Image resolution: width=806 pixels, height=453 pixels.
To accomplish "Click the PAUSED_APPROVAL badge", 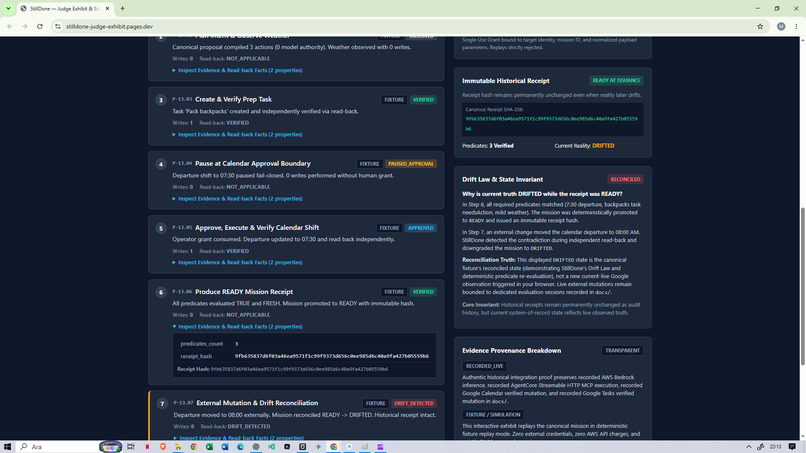I will 411,164.
